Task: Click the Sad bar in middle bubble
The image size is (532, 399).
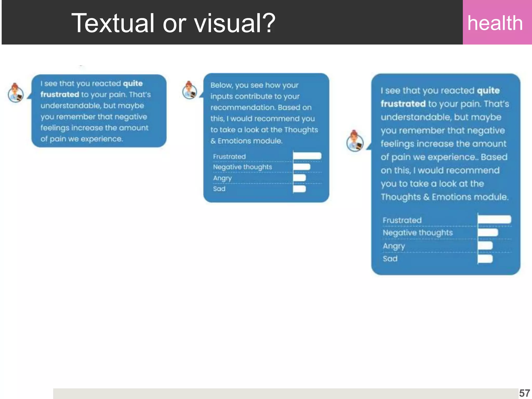Action: [300, 189]
